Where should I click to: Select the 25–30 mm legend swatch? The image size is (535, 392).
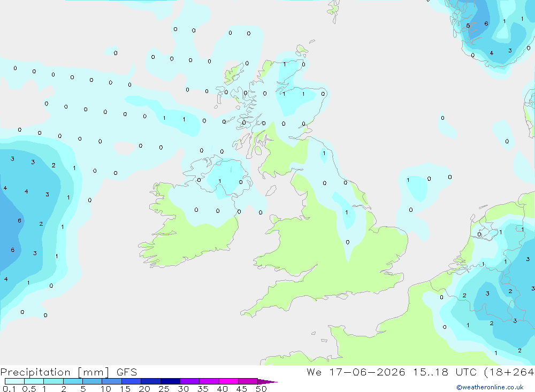coord(170,381)
